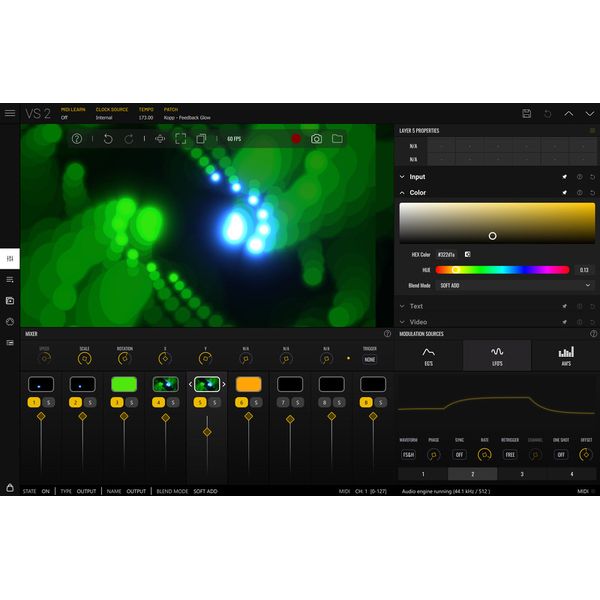Select the mixer view icon in left sidebar
Screen dimensions: 600x600
(10, 259)
